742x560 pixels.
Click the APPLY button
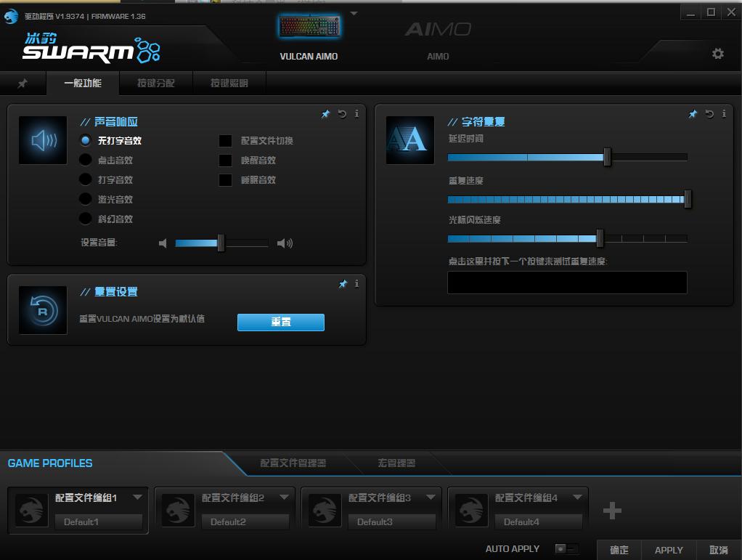pos(667,550)
